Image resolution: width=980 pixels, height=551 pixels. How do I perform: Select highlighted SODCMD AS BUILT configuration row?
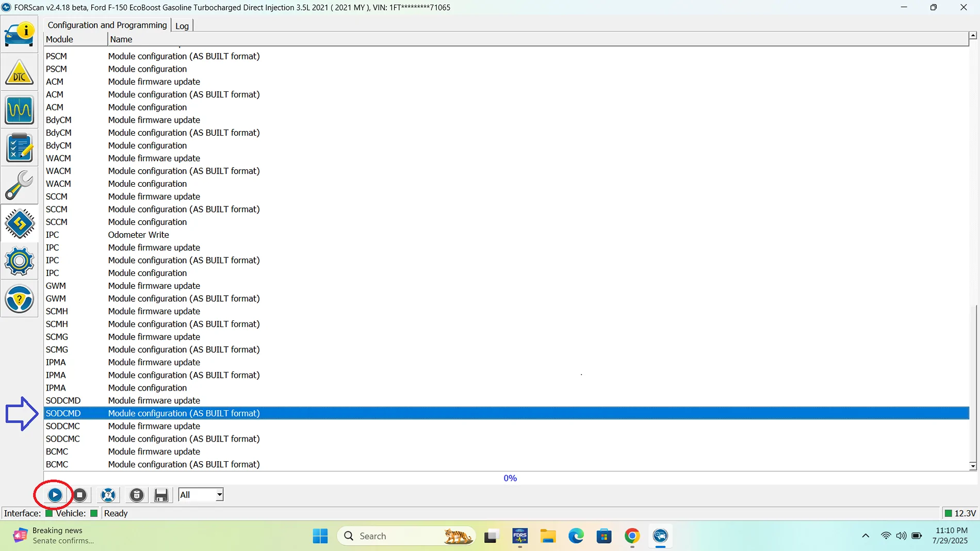506,413
